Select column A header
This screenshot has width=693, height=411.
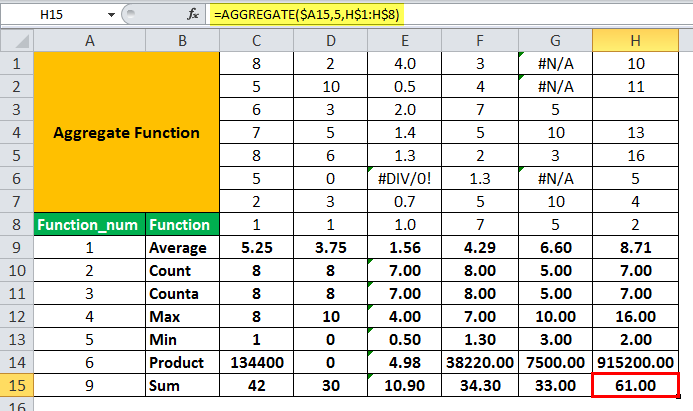(90, 41)
